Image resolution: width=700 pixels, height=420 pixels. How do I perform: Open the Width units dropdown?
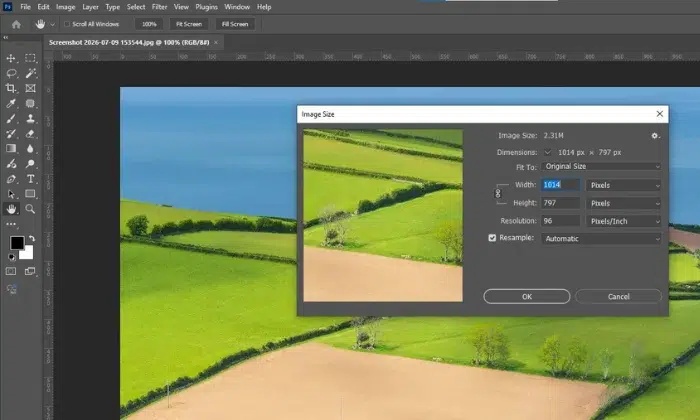(x=624, y=185)
